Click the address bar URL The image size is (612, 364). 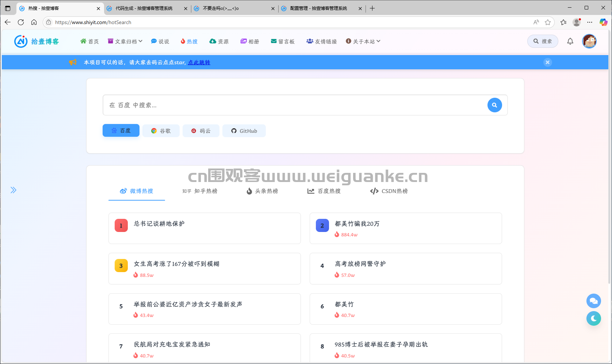(x=93, y=22)
